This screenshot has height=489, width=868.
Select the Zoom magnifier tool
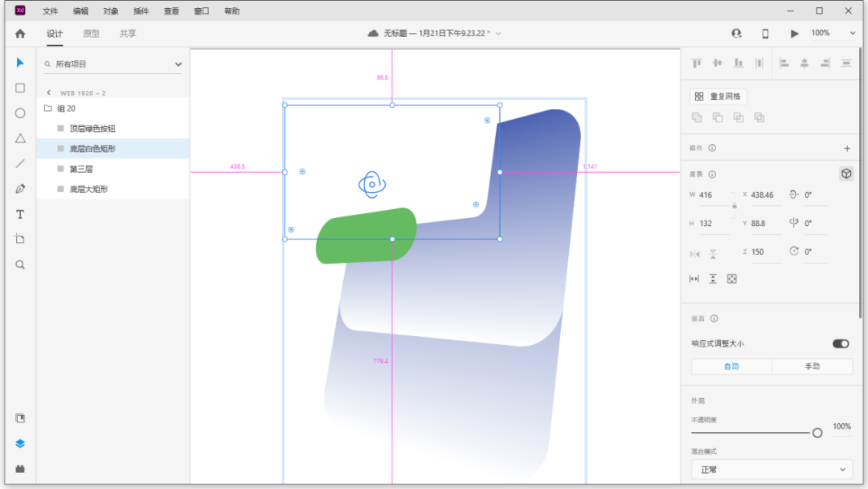click(x=20, y=265)
